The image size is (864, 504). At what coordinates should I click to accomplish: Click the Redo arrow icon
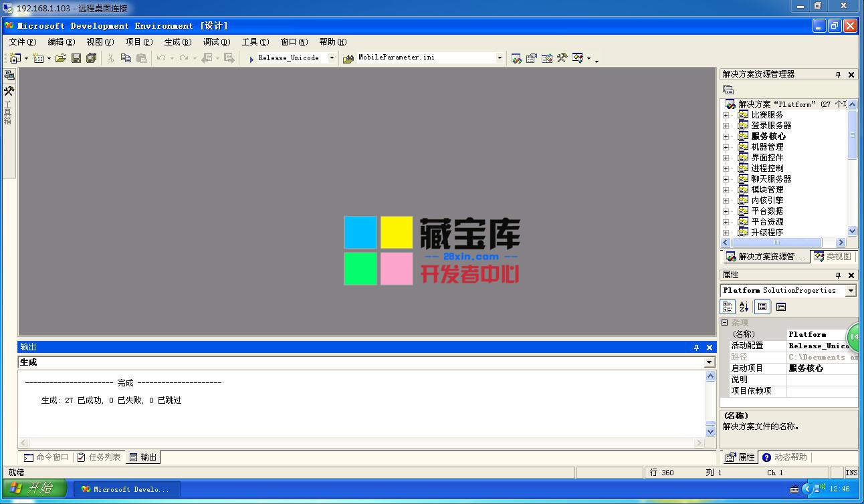coord(184,58)
